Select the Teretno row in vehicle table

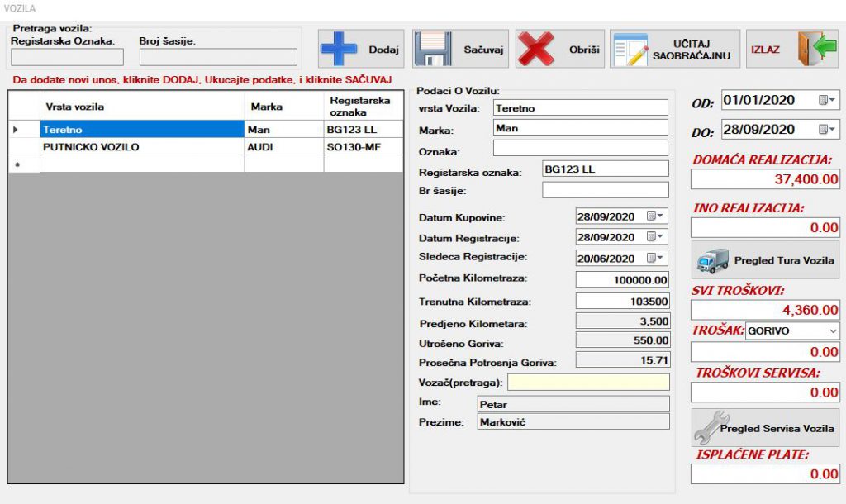click(x=142, y=130)
